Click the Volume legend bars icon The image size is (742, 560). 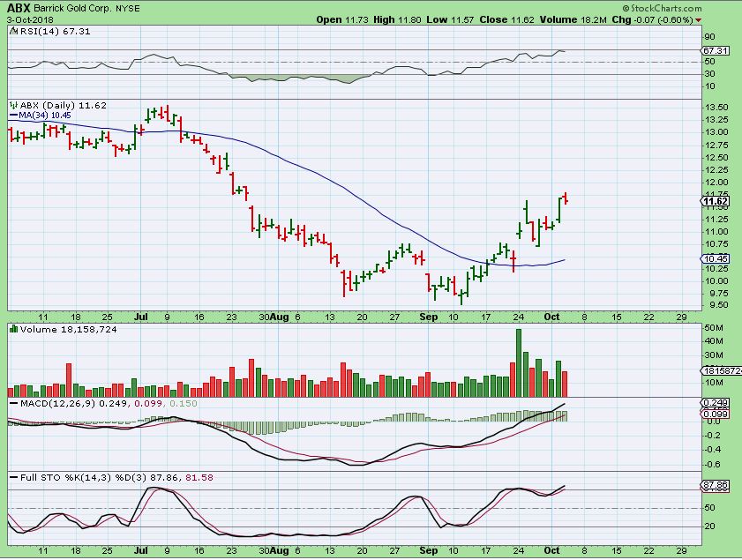coord(14,329)
